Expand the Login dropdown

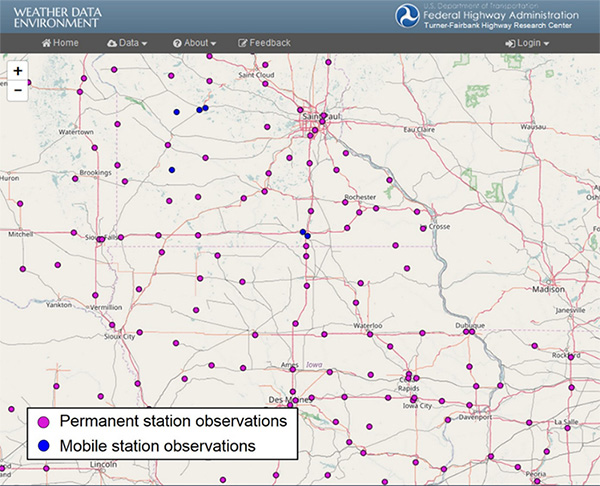point(533,44)
